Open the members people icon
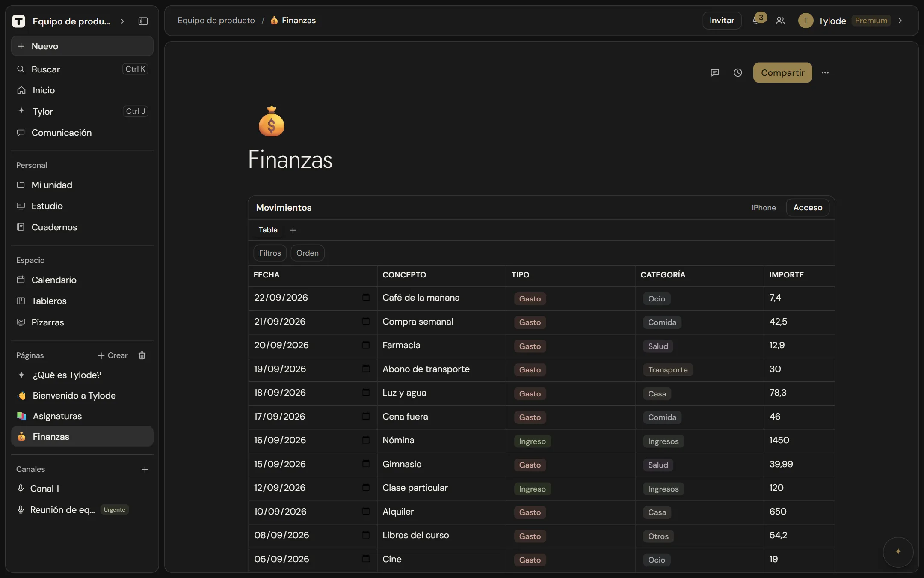Image resolution: width=924 pixels, height=578 pixels. click(780, 21)
